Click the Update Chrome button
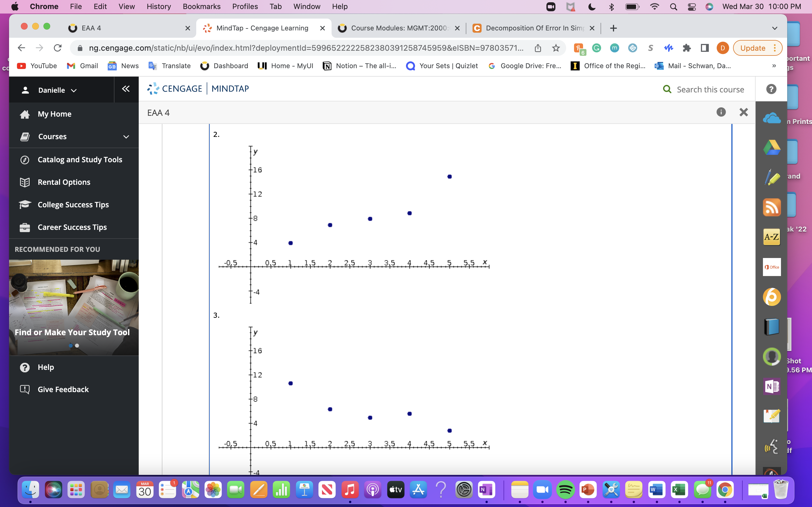Image resolution: width=812 pixels, height=507 pixels. click(752, 48)
